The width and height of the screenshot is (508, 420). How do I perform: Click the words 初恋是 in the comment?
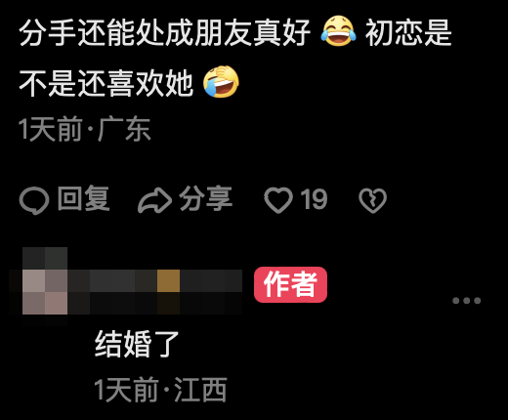point(408,32)
